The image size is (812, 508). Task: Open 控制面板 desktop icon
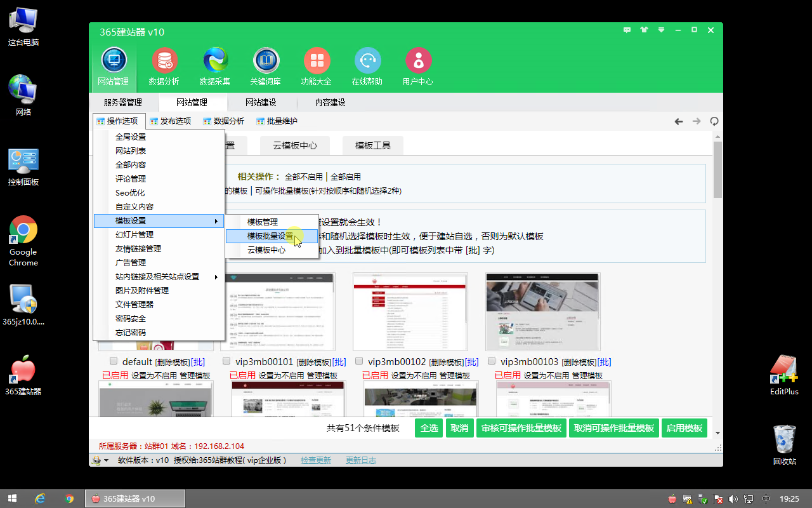[x=23, y=167]
